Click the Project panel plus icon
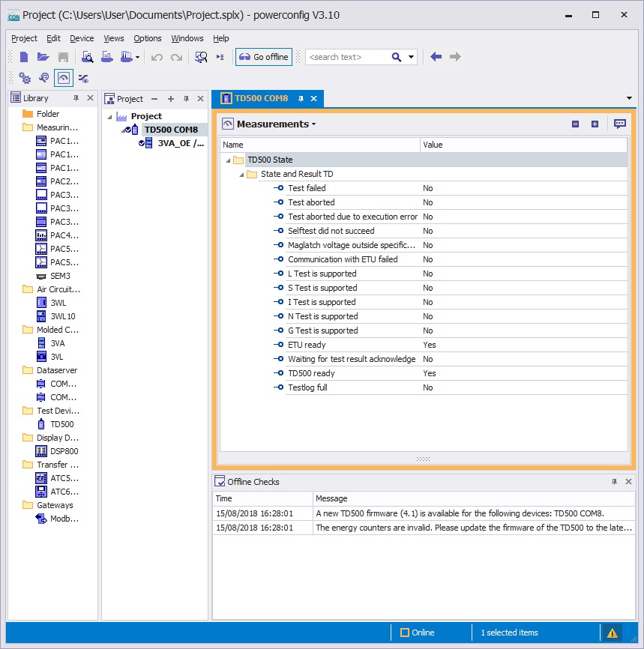 [x=171, y=99]
